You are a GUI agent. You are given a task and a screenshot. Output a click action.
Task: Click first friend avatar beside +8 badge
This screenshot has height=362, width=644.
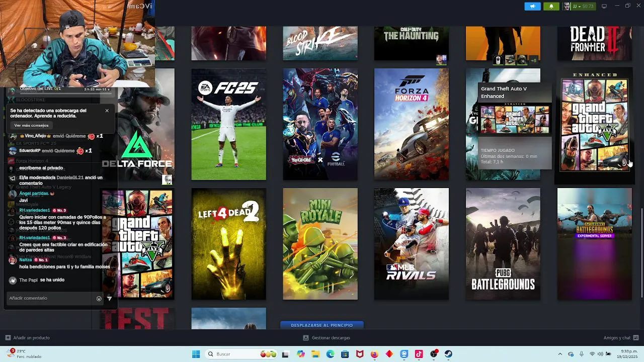click(498, 60)
